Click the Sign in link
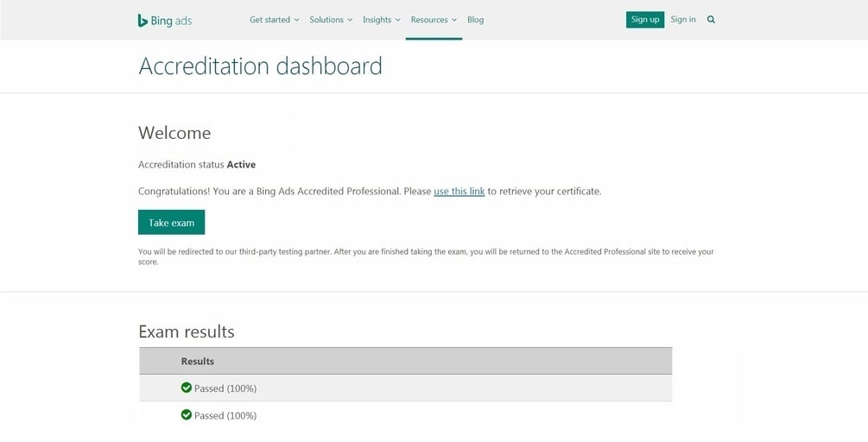The width and height of the screenshot is (868, 442). pos(683,19)
